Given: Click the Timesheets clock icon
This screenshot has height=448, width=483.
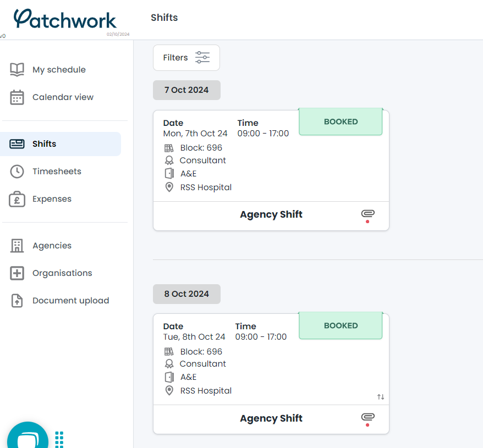Looking at the screenshot, I should pos(16,171).
